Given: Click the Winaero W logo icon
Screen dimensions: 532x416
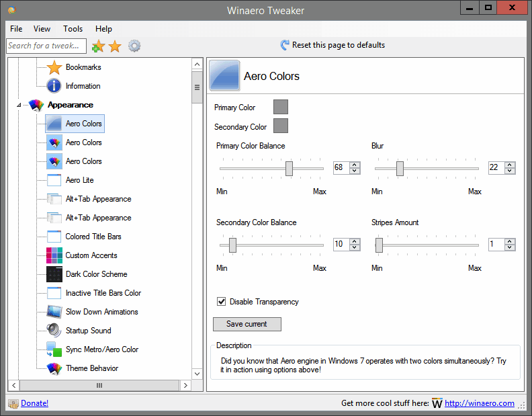Looking at the screenshot, I should 437,403.
